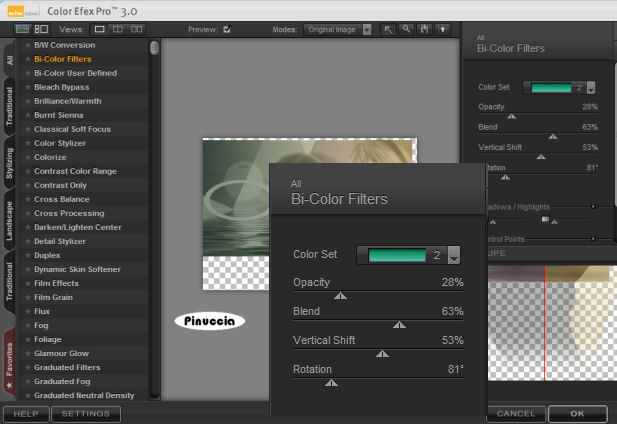
Task: Select single image view button
Action: (x=100, y=29)
